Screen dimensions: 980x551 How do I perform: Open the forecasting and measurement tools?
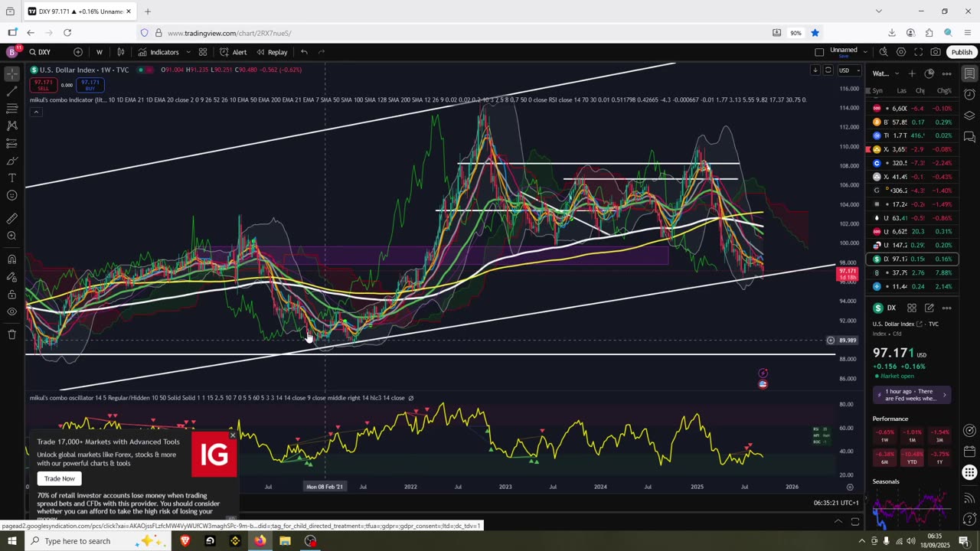pos(11,143)
